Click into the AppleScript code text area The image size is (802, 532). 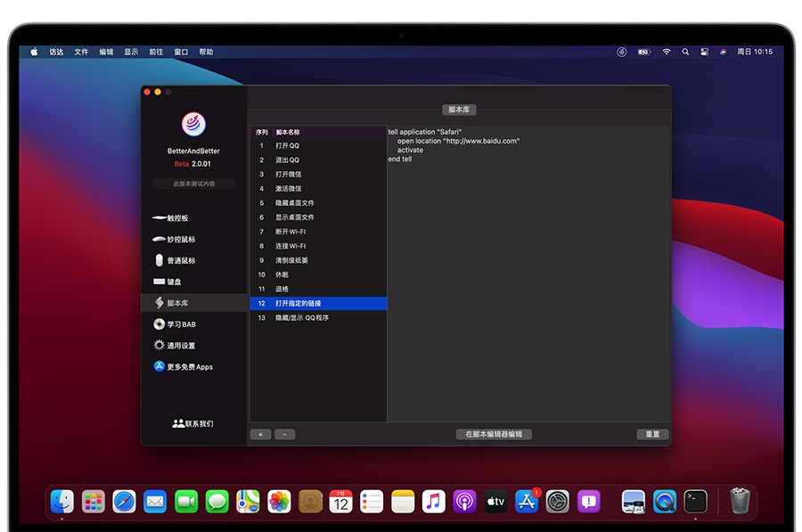click(x=528, y=274)
